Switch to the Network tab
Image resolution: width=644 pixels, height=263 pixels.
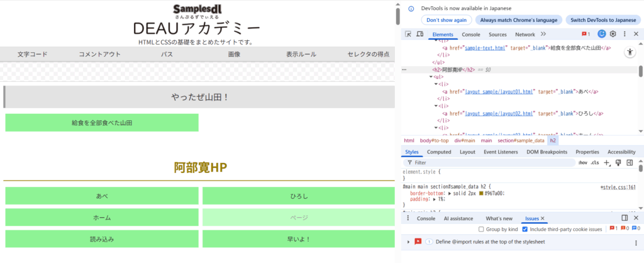[x=525, y=35]
